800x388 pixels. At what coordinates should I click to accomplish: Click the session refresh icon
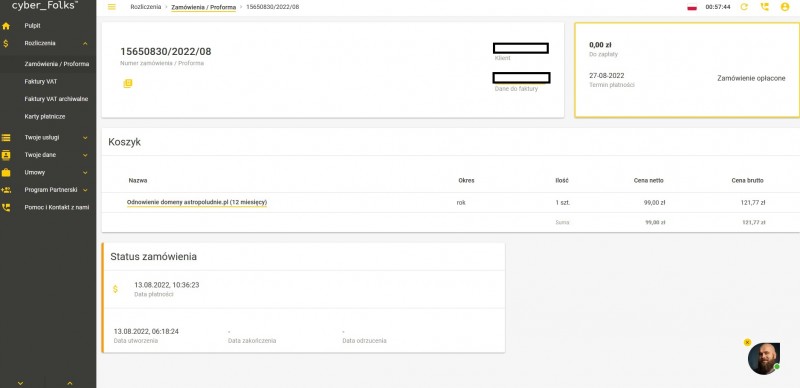point(744,7)
